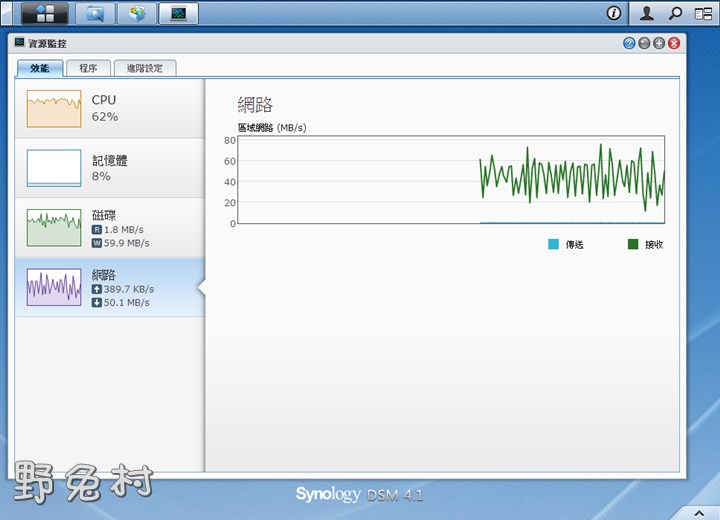Select the 記憶體 8% panel
This screenshot has height=520, width=720.
110,168
